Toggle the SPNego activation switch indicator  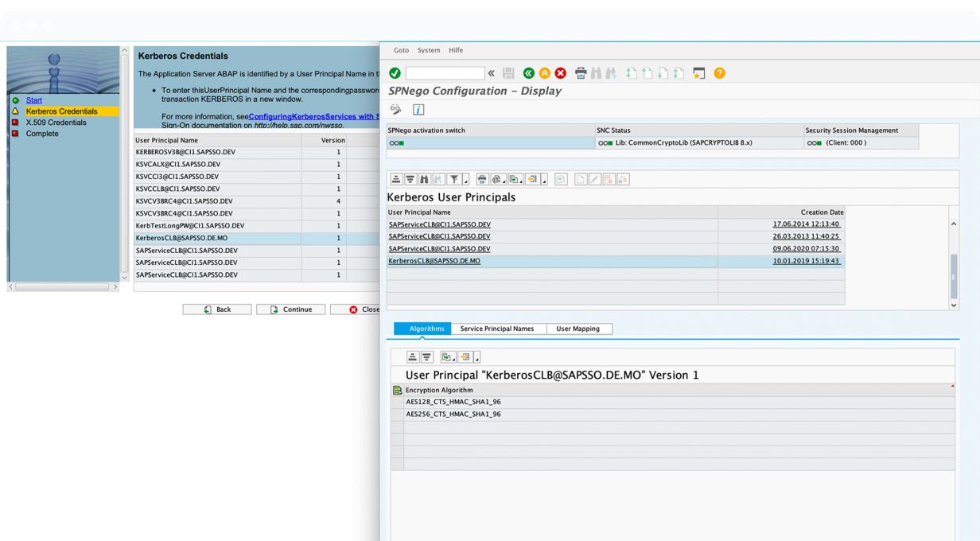(396, 143)
